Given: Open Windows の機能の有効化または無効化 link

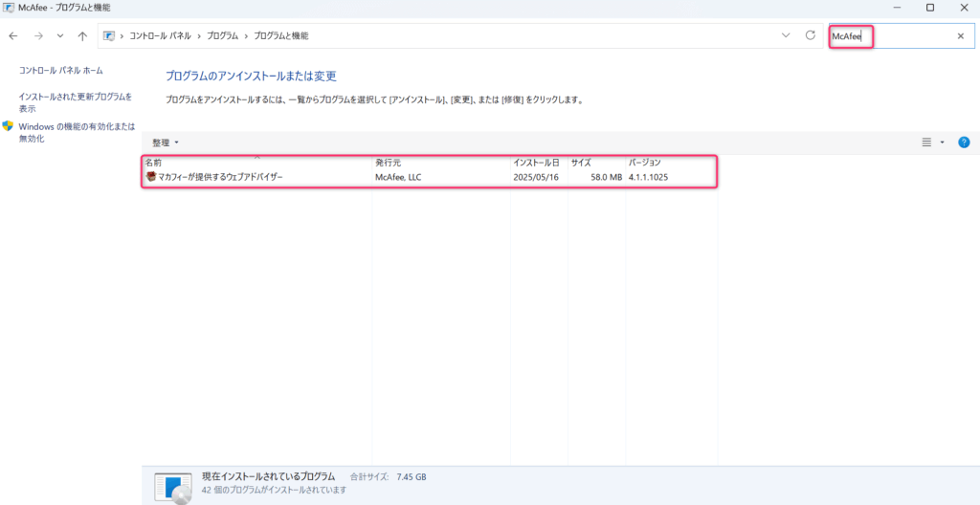Looking at the screenshot, I should pos(77,133).
